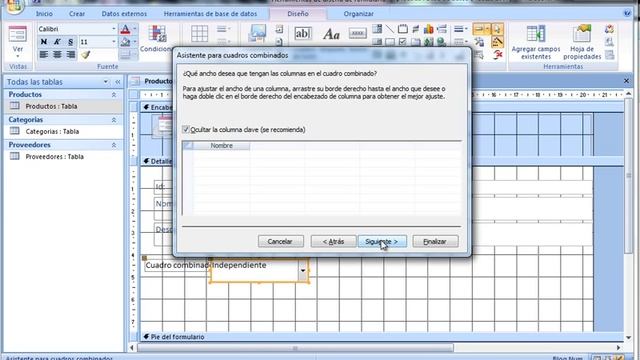Go back with Atrás button

[x=333, y=242]
